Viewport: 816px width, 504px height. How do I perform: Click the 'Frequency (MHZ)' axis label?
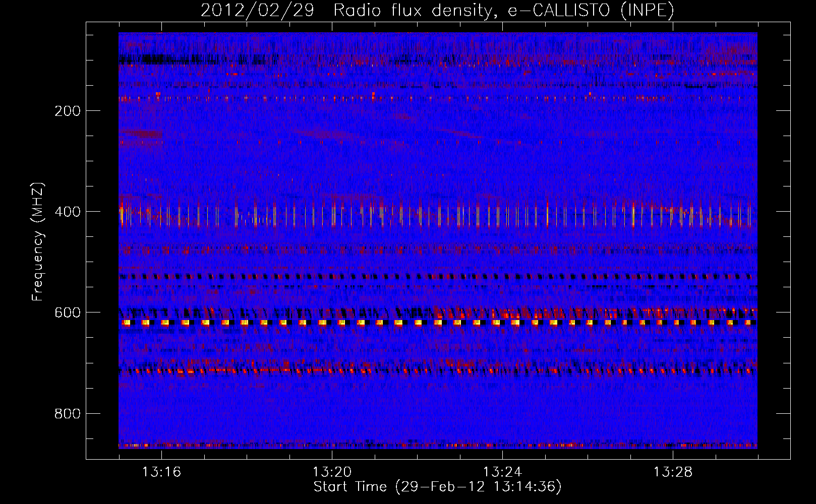point(38,242)
